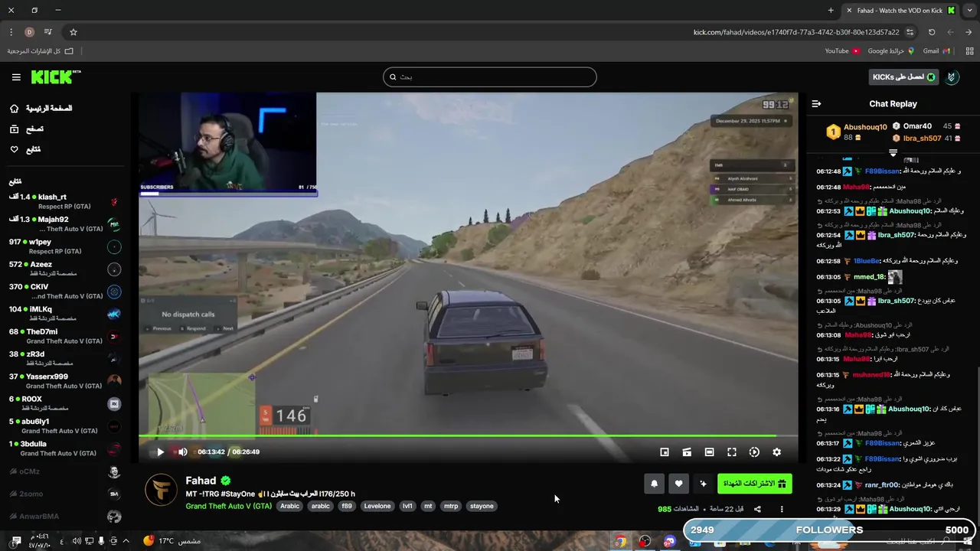Enter fullscreen video mode
The height and width of the screenshot is (551, 980).
(732, 452)
